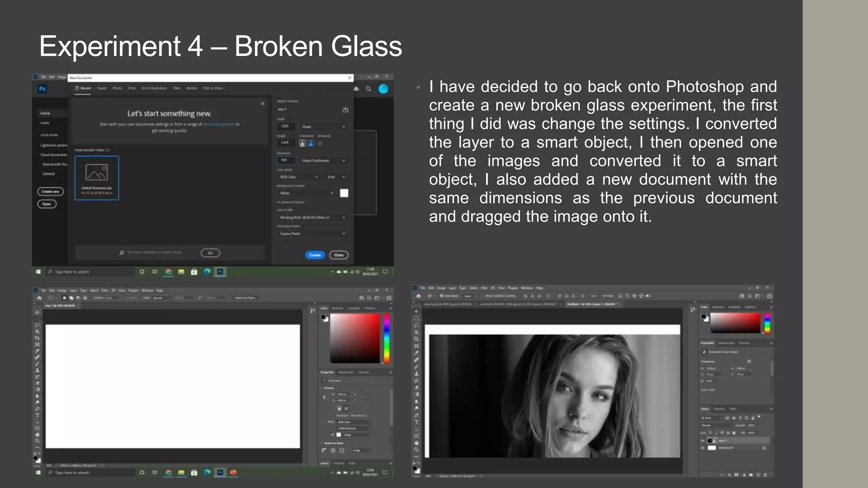Switch to the Photo tab in New Document
The image size is (868, 488).
117,88
